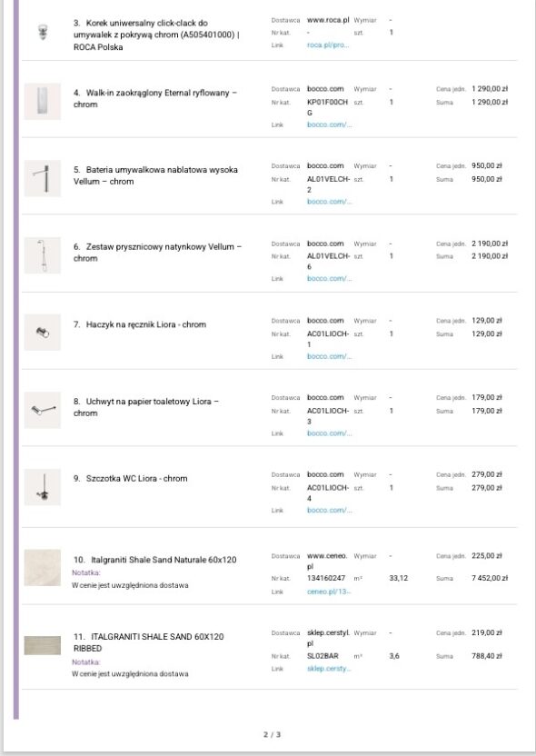
Task: Click the Liora towel hook thumbnail
Action: tap(43, 333)
